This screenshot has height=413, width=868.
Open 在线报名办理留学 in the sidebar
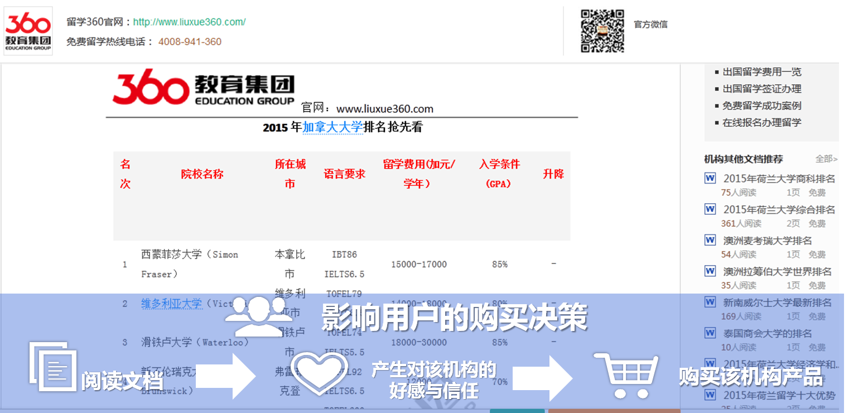point(762,122)
